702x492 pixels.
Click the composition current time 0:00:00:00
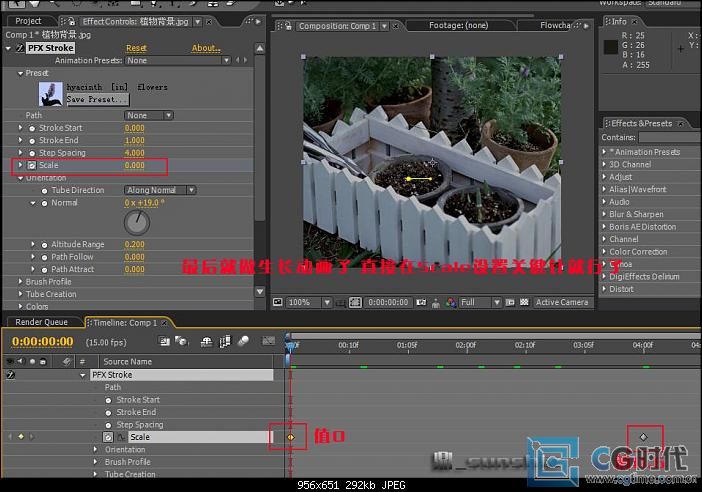pos(388,303)
